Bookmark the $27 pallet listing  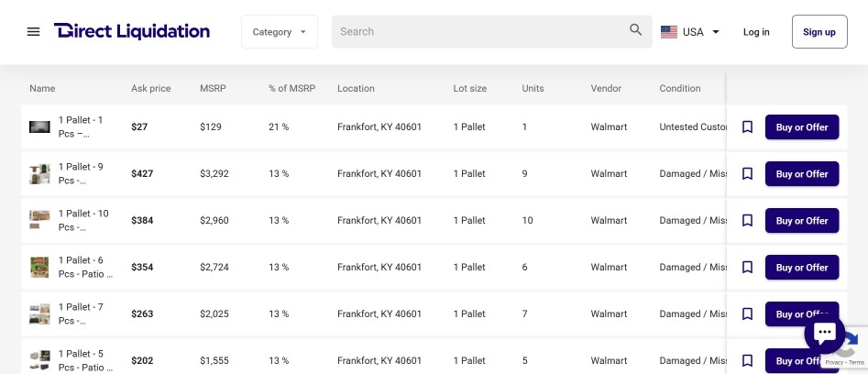click(x=747, y=127)
